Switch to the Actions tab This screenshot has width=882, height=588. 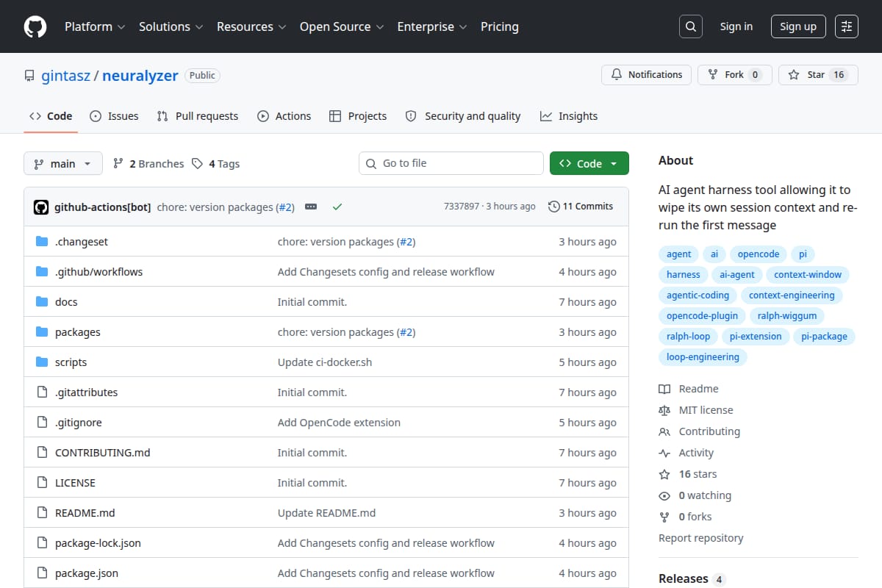284,116
